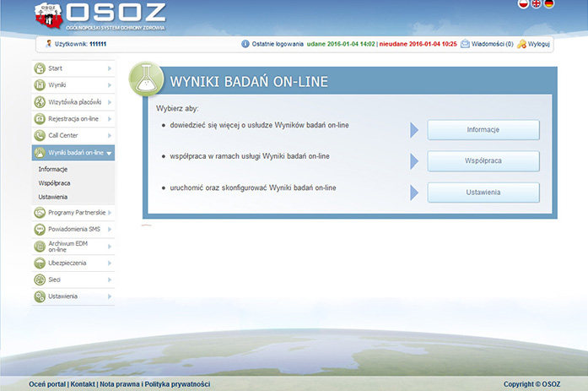Open the Współpraca submenu item
The width and height of the screenshot is (588, 391).
[x=54, y=183]
